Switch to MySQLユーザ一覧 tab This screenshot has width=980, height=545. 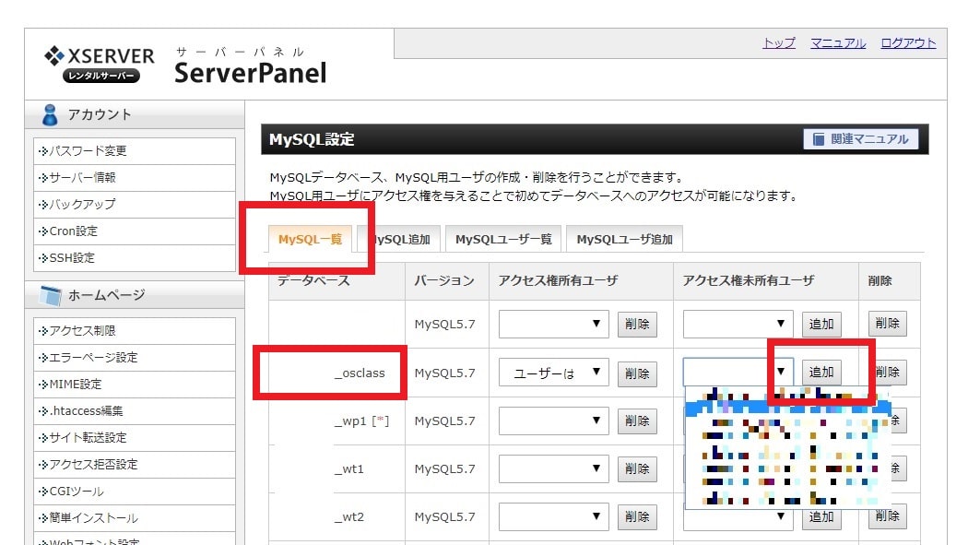503,240
